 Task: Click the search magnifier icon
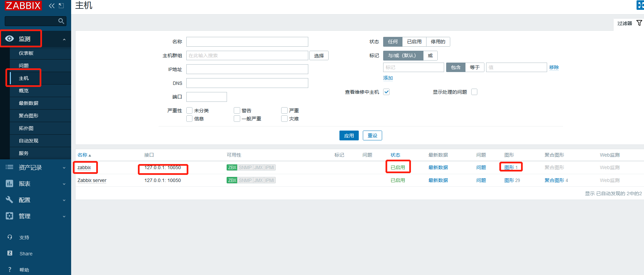tap(61, 21)
